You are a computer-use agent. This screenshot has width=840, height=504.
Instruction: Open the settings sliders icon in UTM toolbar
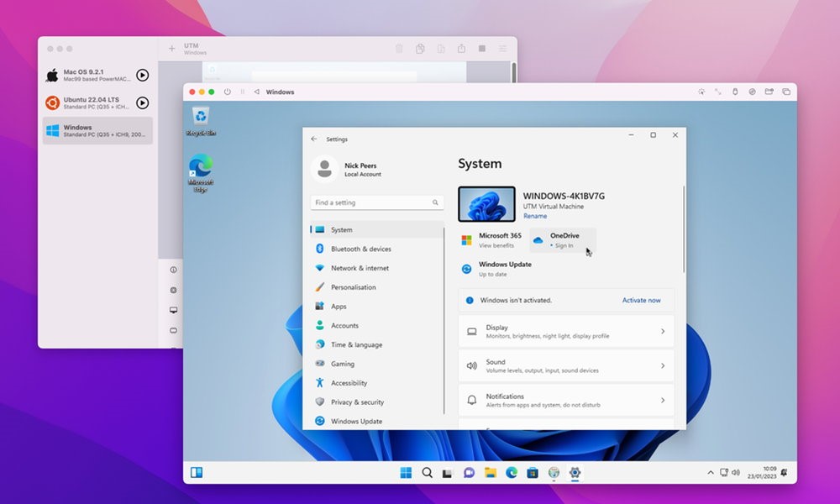tap(502, 49)
